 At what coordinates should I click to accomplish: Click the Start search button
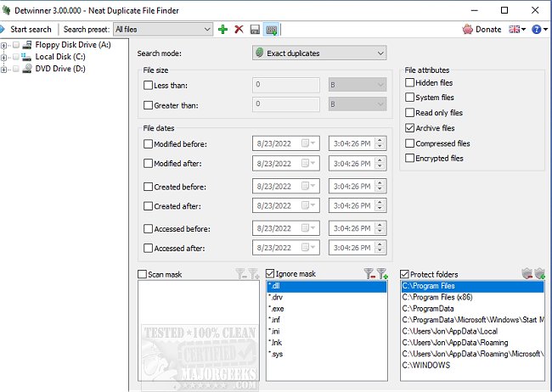pyautogui.click(x=26, y=29)
